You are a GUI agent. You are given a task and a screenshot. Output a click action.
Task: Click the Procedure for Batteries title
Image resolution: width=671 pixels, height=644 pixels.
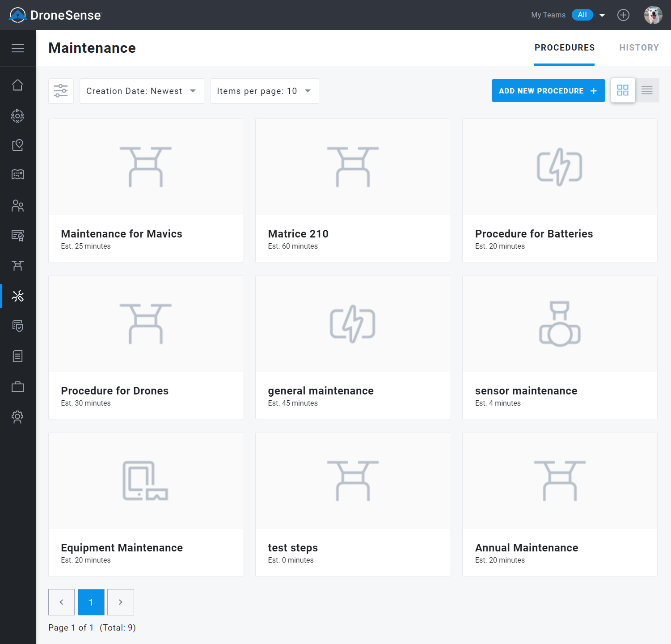pyautogui.click(x=534, y=234)
